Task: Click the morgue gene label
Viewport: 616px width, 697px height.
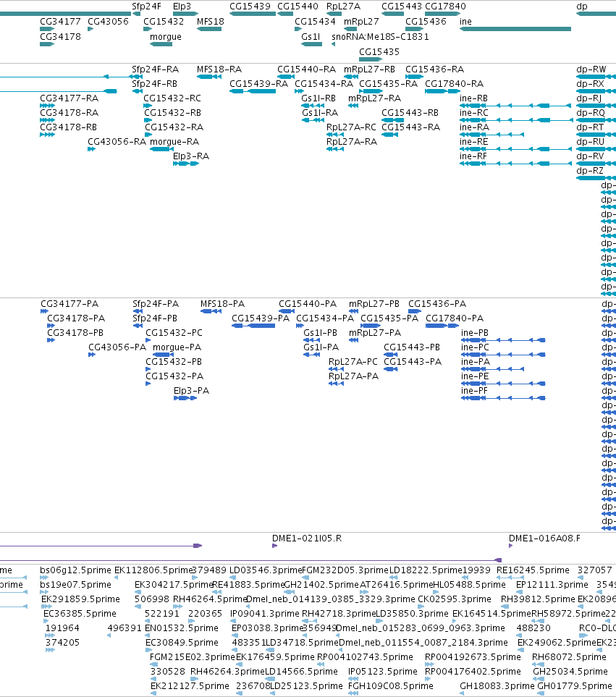Action: click(166, 37)
